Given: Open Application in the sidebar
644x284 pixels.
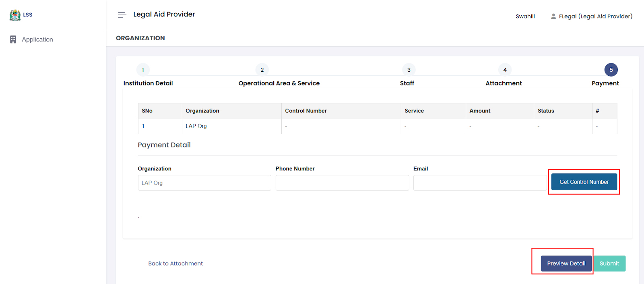Looking at the screenshot, I should click(x=37, y=39).
